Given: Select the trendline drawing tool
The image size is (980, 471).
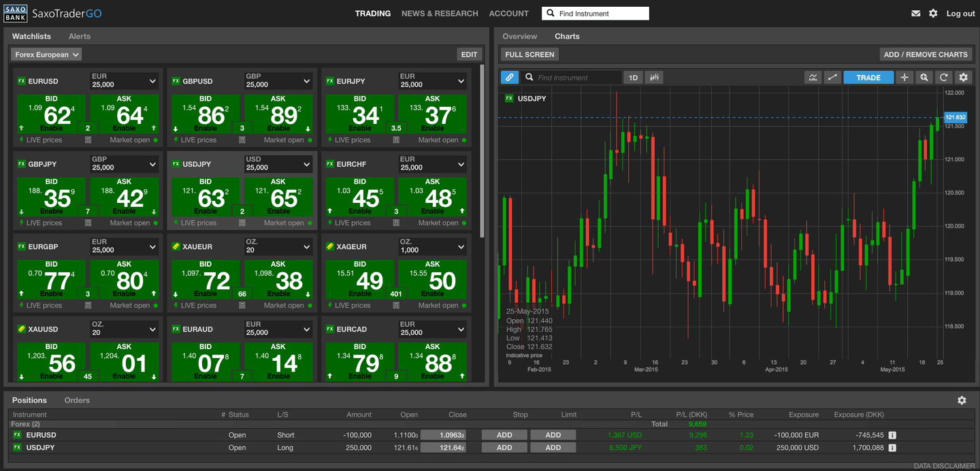Looking at the screenshot, I should 832,77.
